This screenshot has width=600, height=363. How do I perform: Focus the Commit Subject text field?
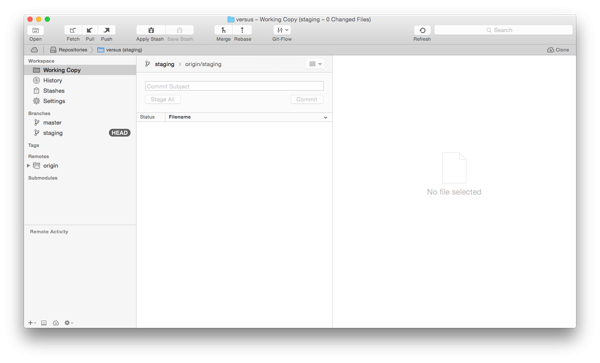[x=234, y=86]
